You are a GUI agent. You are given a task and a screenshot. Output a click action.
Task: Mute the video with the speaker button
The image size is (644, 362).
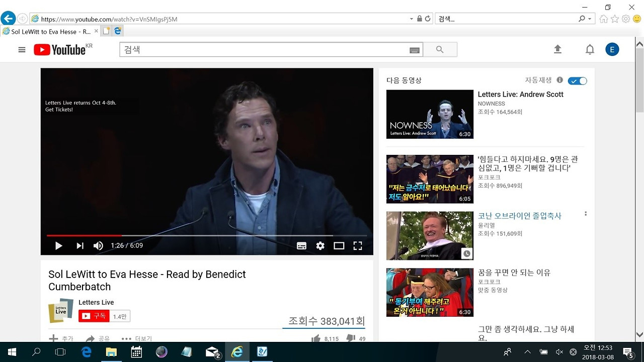pyautogui.click(x=98, y=246)
